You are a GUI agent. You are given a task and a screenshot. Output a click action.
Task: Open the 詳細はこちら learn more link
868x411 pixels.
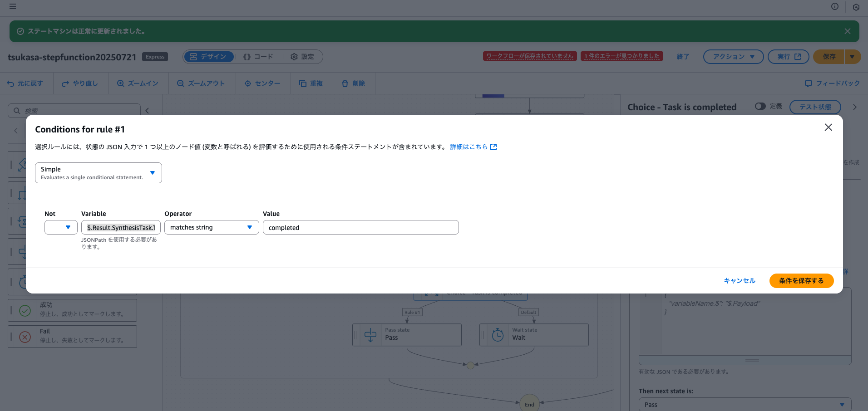pyautogui.click(x=473, y=147)
